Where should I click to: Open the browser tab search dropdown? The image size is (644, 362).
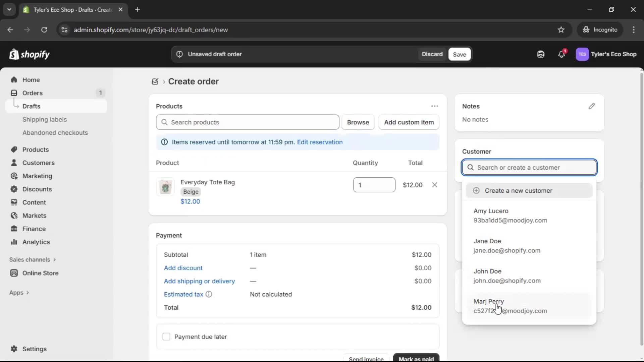9,9
